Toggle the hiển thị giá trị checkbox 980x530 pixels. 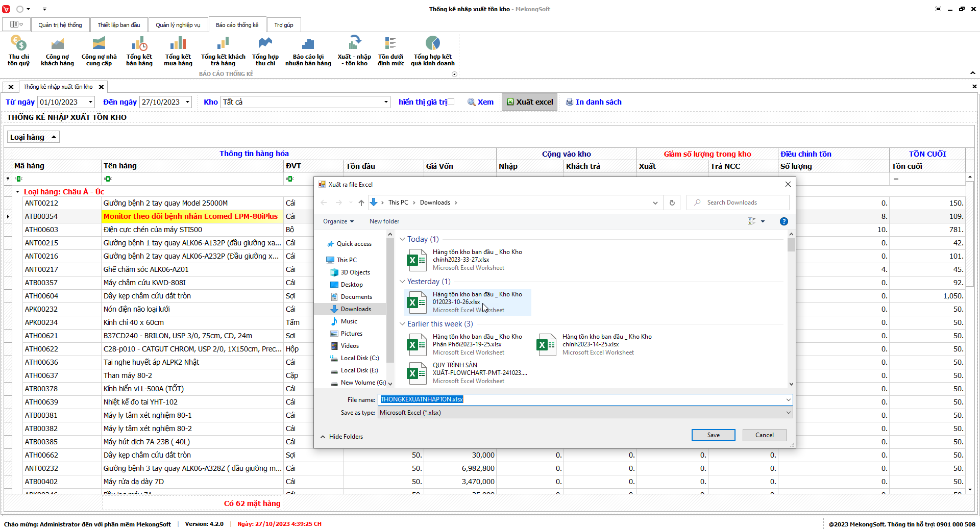click(x=451, y=102)
